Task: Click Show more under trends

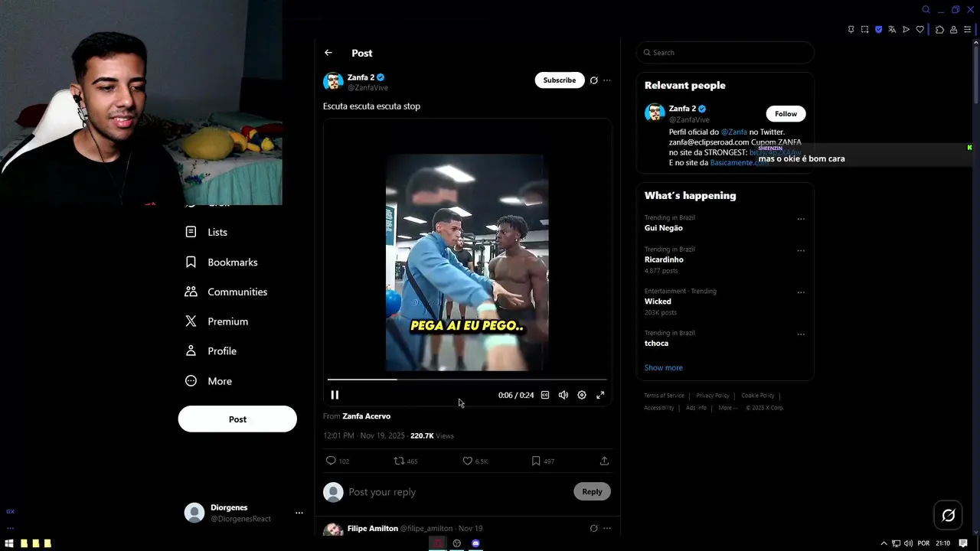Action: 664,368
